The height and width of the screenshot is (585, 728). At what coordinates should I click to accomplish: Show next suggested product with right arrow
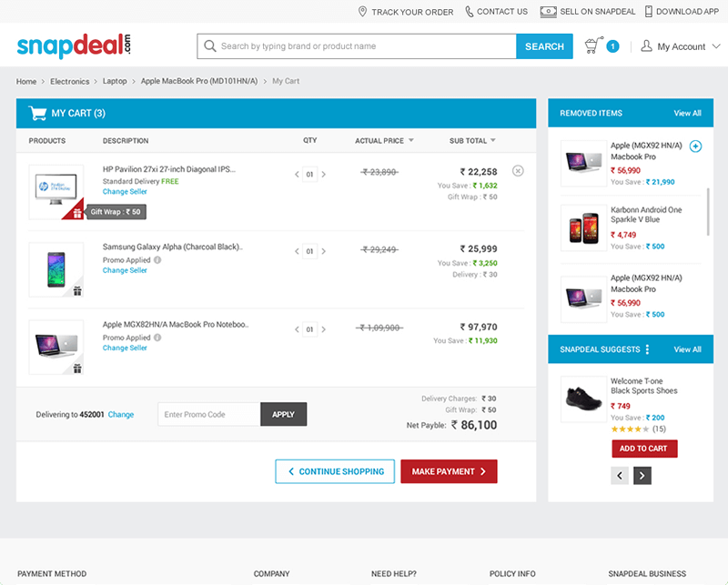[642, 475]
